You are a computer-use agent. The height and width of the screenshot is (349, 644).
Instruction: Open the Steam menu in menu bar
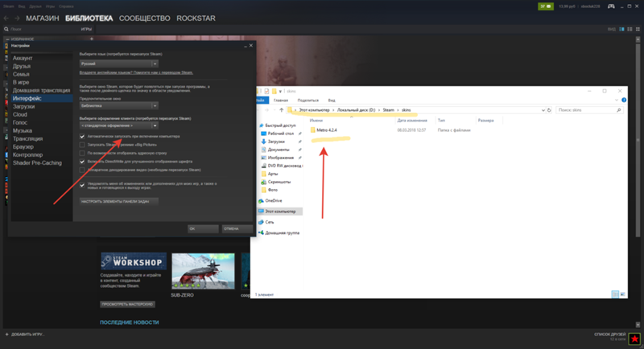point(9,6)
